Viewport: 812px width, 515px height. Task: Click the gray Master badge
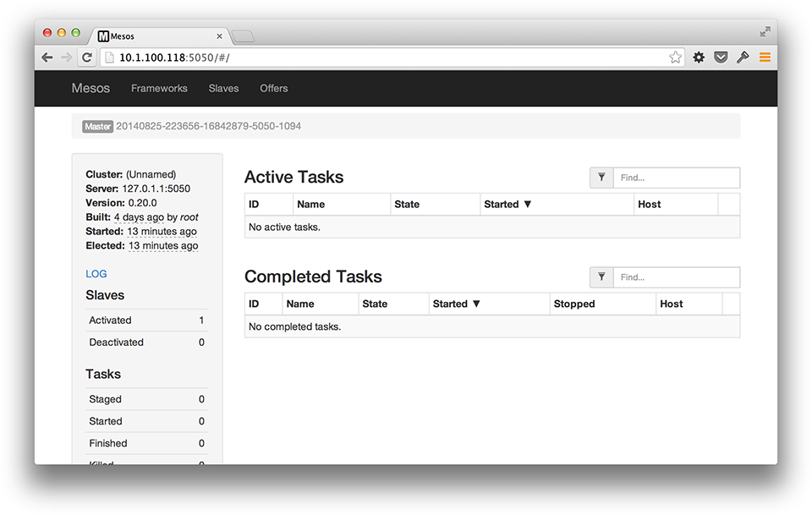pos(97,126)
